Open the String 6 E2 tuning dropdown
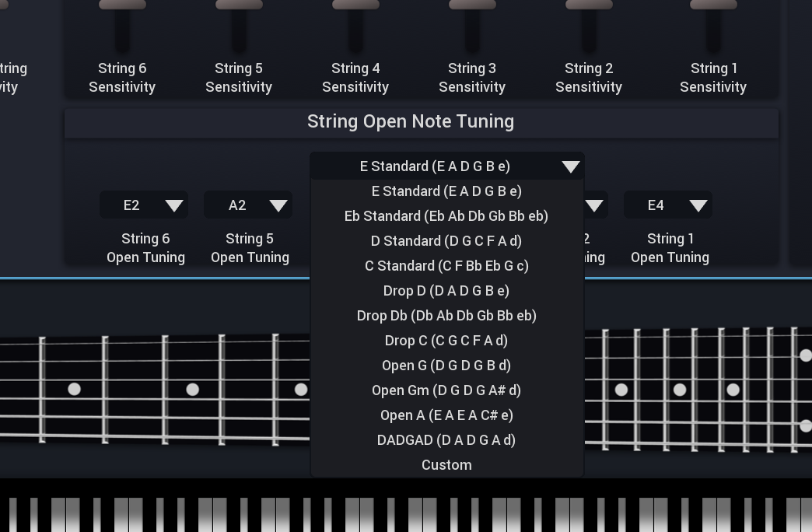Viewport: 812px width, 532px height. (144, 205)
